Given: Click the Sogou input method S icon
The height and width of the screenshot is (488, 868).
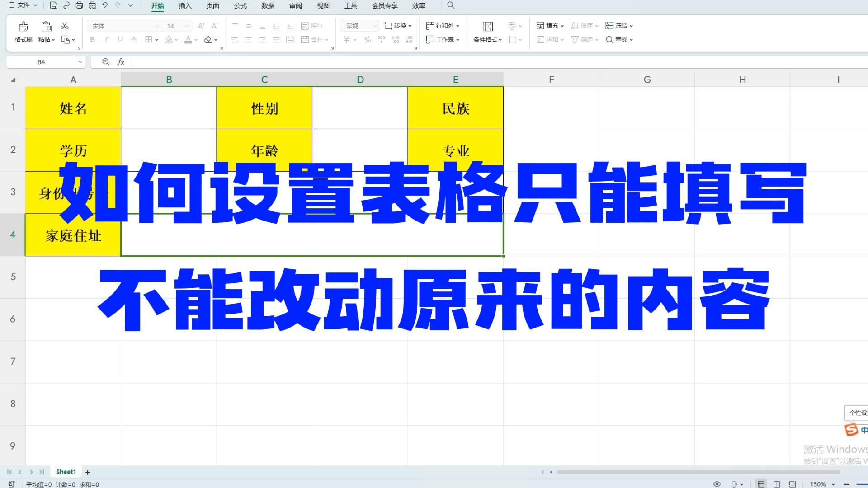Looking at the screenshot, I should coord(851,429).
